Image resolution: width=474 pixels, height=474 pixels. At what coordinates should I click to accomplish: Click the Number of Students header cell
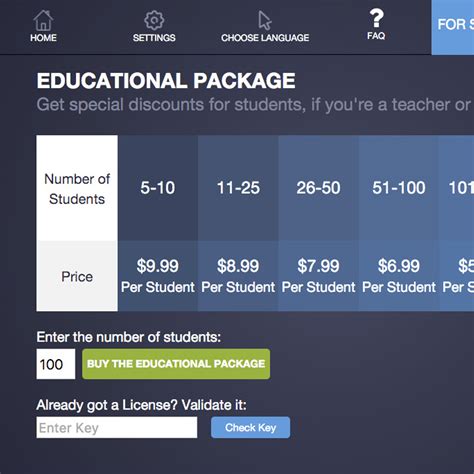tap(77, 188)
